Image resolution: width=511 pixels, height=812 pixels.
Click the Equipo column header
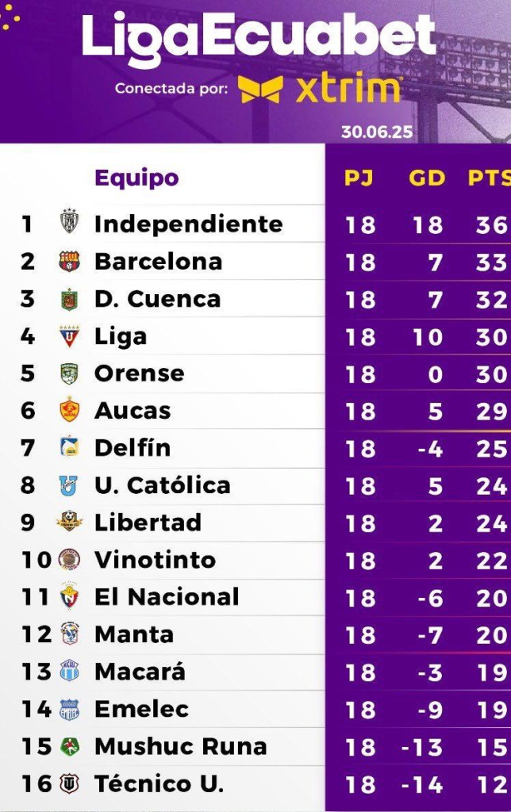(136, 178)
